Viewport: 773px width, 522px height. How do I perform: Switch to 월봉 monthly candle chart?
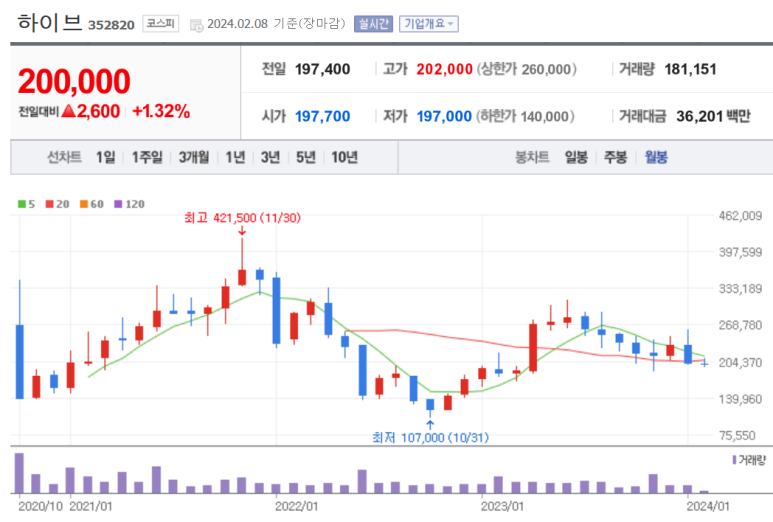point(656,157)
